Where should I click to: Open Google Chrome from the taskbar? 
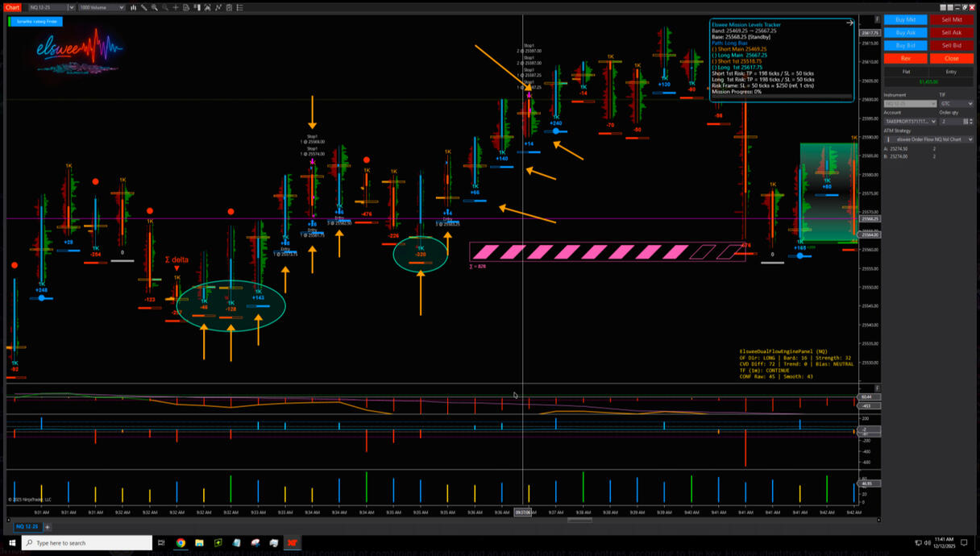point(181,543)
